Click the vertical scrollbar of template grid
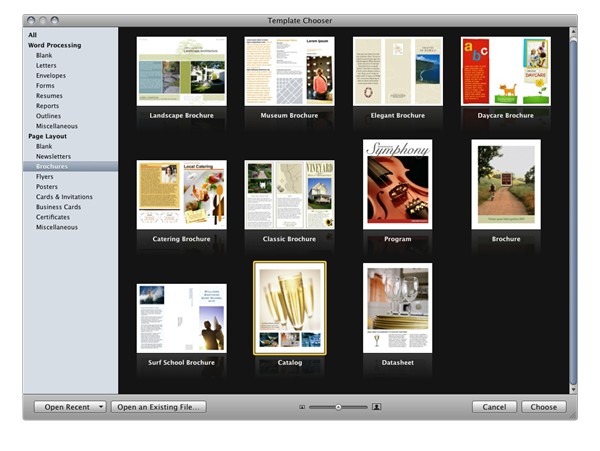Image resolution: width=600 pixels, height=451 pixels. tap(573, 200)
